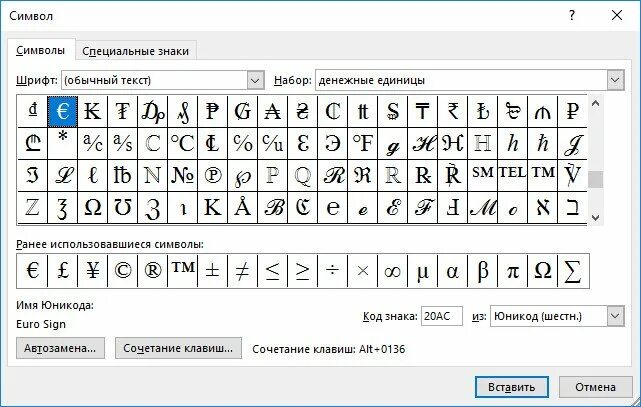This screenshot has width=641, height=407.
Task: Pick the recently used summation ∑ symbol
Action: tap(573, 271)
